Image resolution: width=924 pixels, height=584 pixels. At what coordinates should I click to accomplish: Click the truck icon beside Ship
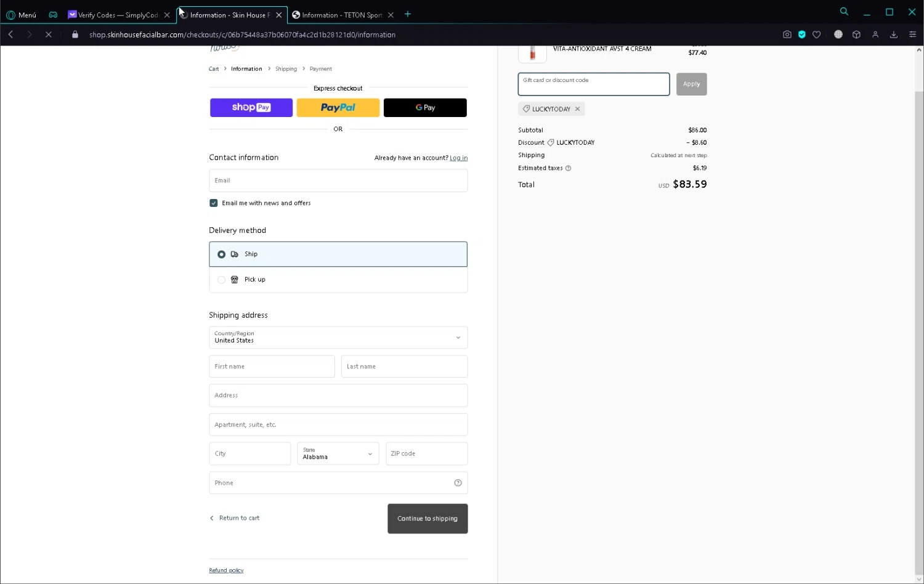point(234,254)
